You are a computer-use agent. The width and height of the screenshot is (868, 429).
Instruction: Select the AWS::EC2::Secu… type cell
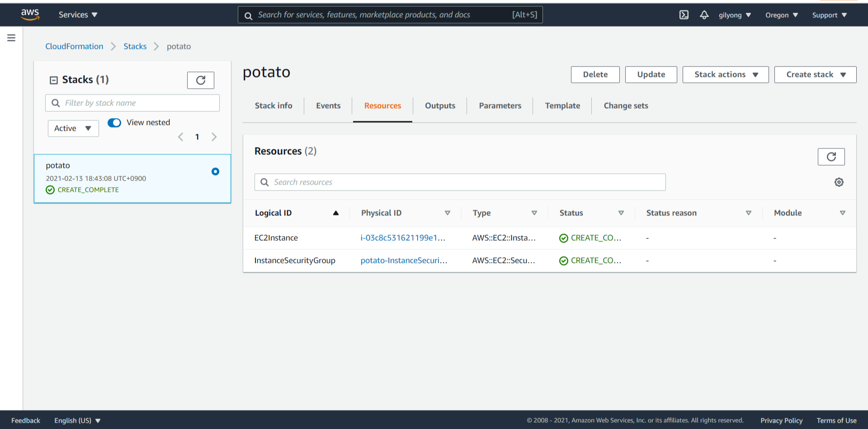pyautogui.click(x=504, y=260)
